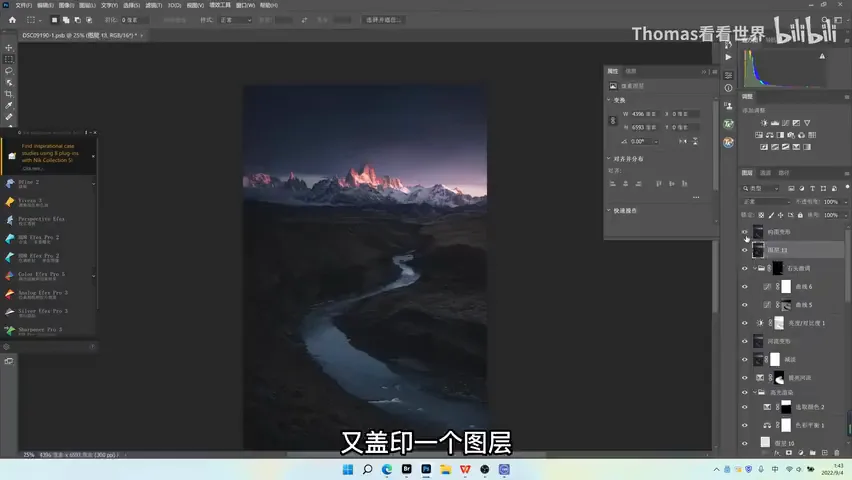This screenshot has width=852, height=480.
Task: Hide the 选取颜色 2 layer
Action: coord(744,407)
